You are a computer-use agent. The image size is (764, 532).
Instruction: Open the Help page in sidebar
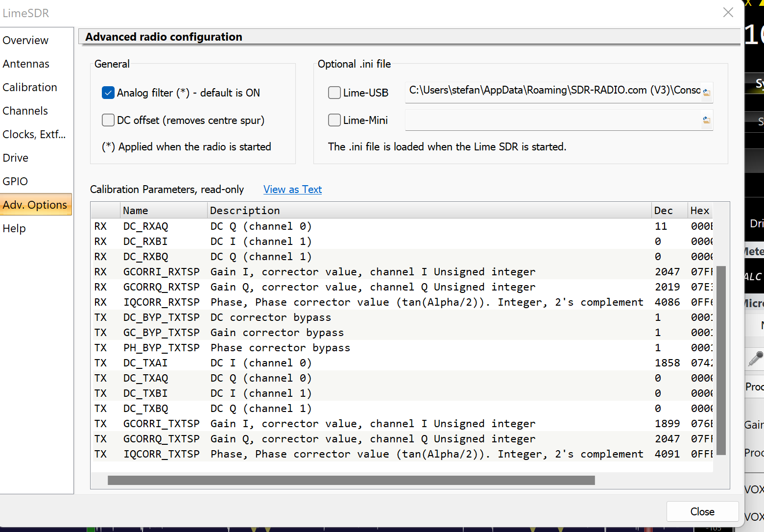(x=14, y=228)
